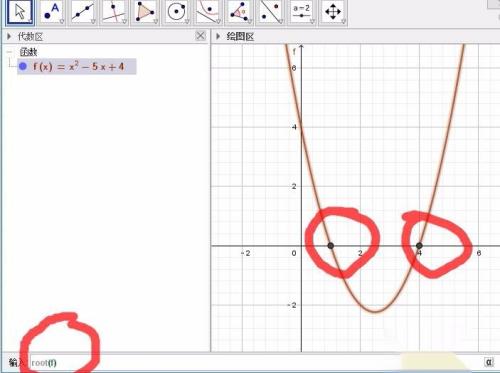This screenshot has width=500, height=373.
Task: Select the Line through two points tool
Action: pyautogui.click(x=83, y=12)
